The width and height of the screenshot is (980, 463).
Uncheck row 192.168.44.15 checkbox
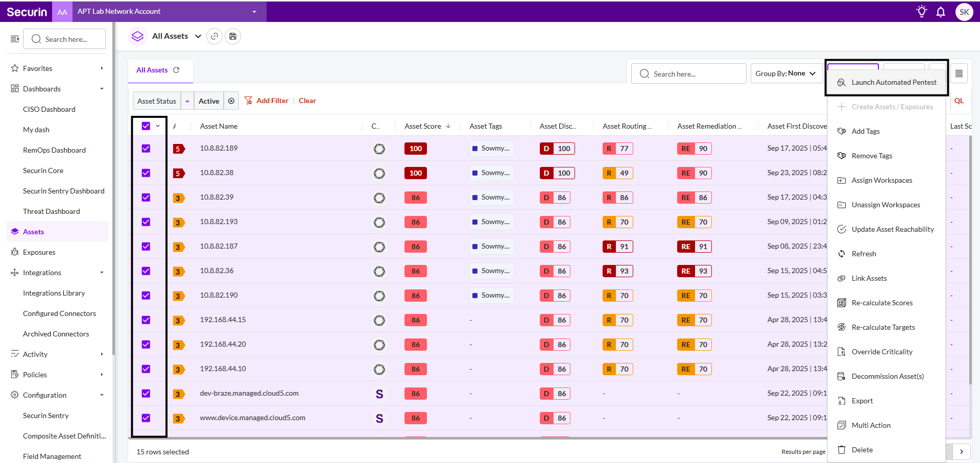pos(146,320)
